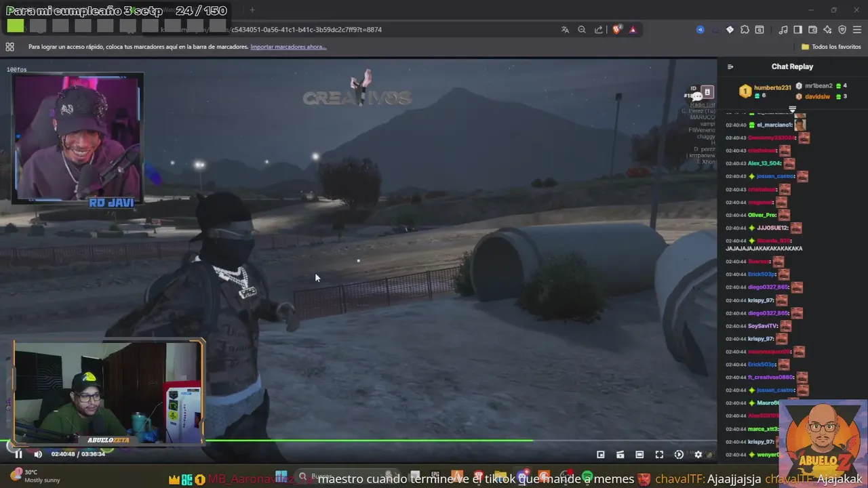Viewport: 868px width, 488px height.
Task: Click SoySaviTV chat username
Action: pos(763,326)
